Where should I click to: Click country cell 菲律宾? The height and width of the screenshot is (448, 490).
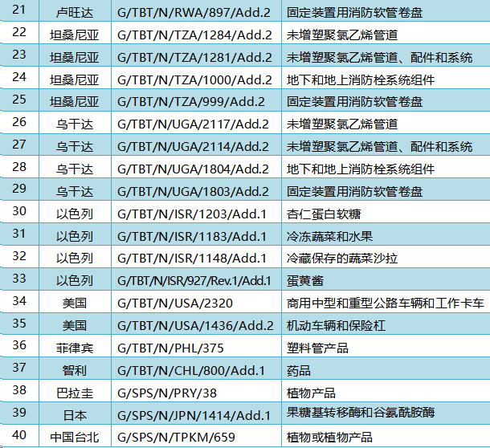[x=75, y=346]
